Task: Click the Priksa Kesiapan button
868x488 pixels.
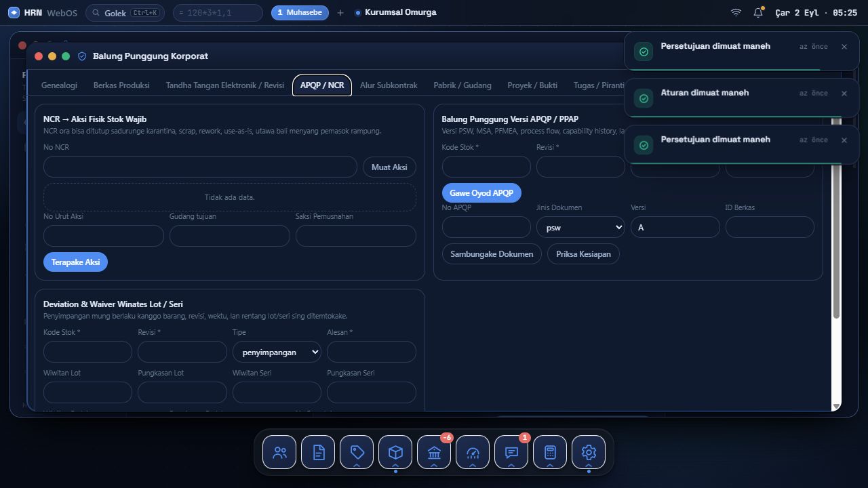Action: 583,254
